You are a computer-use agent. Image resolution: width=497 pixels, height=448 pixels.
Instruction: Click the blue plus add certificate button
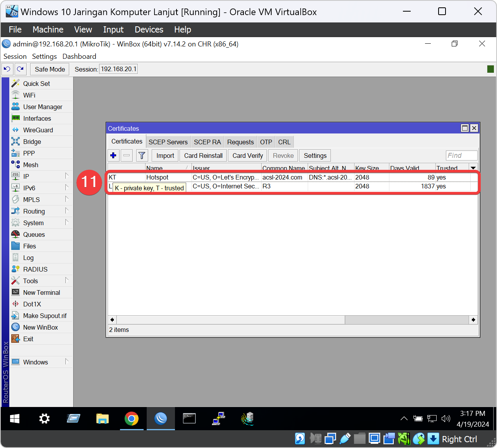113,156
